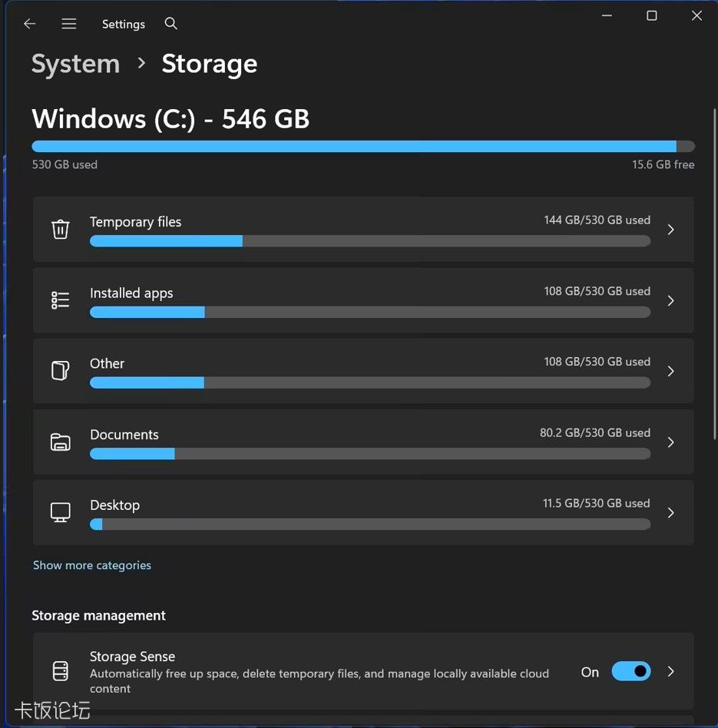718x728 pixels.
Task: Click the Temporary files trash icon
Action: click(60, 229)
